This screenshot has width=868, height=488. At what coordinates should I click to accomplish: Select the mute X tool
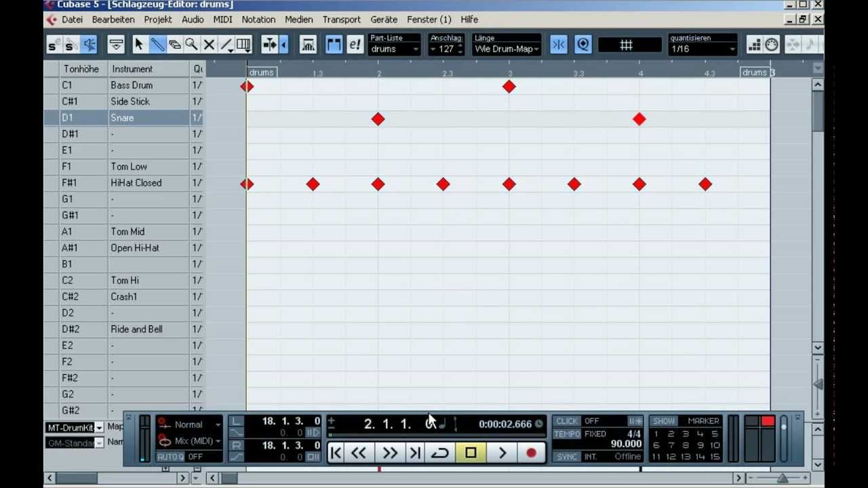209,45
